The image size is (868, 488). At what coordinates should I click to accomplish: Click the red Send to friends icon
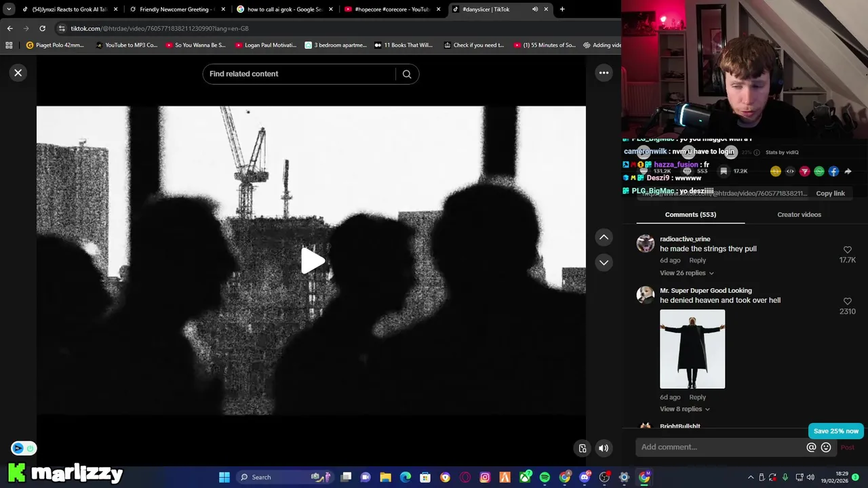(x=805, y=171)
